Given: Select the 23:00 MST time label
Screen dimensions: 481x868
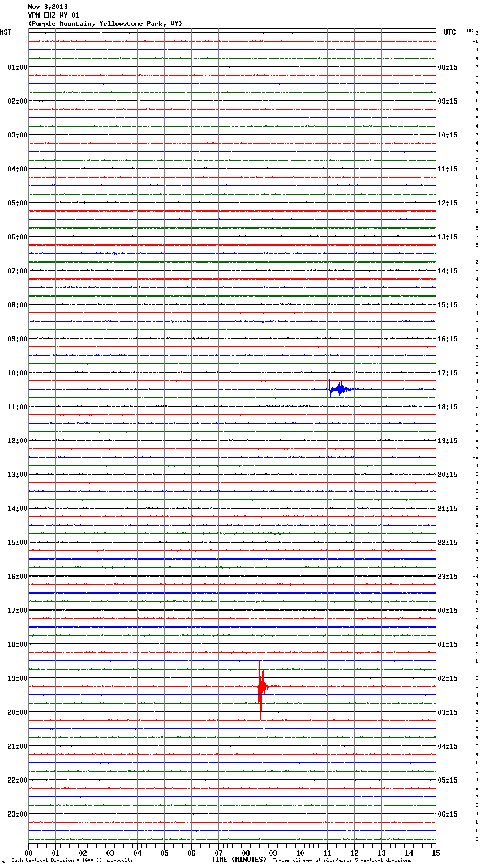Looking at the screenshot, I should click(18, 814).
